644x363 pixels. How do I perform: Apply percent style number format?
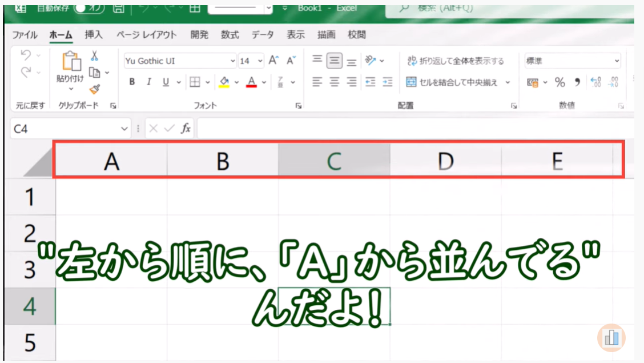point(560,82)
